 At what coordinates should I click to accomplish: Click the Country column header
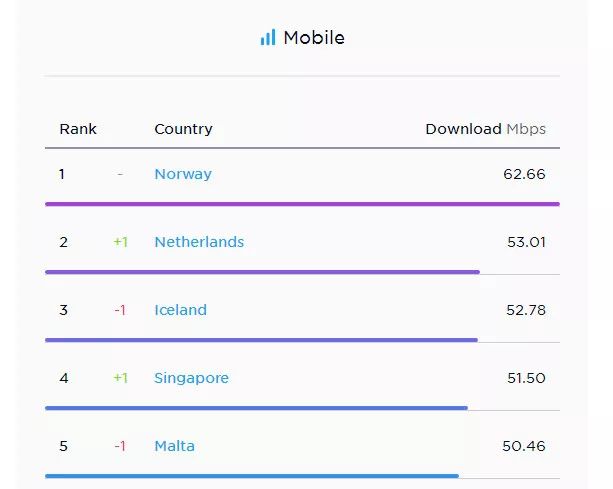(x=183, y=129)
